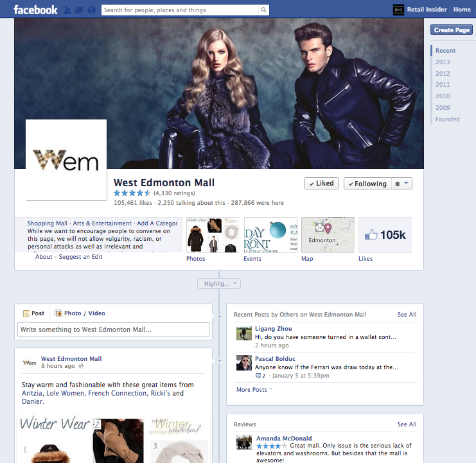Click Ligang Zhou's avatar
Screen dimensions: 476x463
(x=244, y=333)
